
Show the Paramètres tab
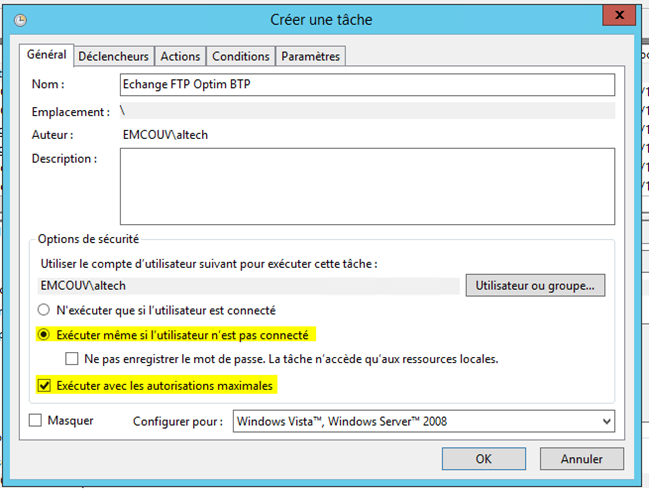311,56
